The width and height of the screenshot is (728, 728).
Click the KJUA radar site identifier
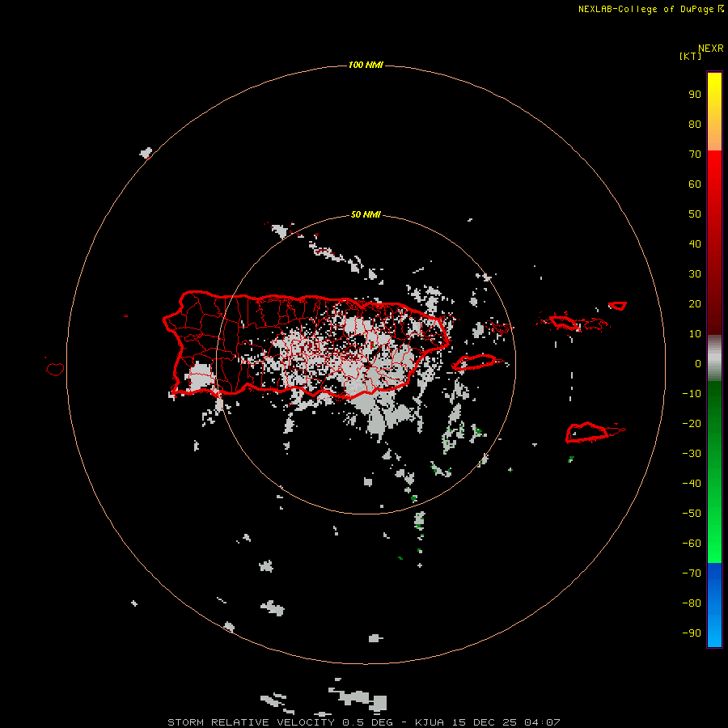(x=430, y=722)
